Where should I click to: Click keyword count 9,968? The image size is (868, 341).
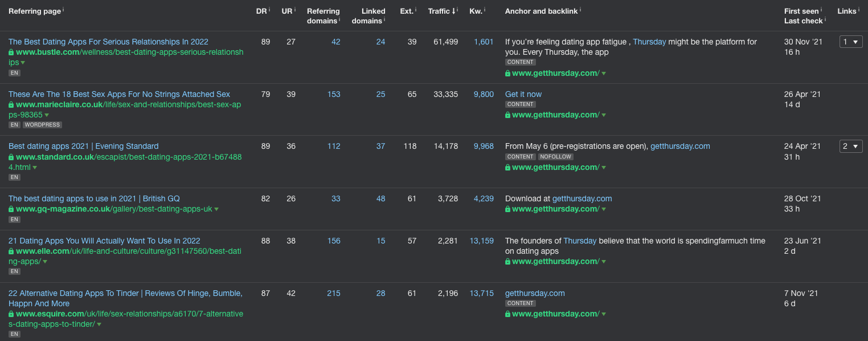point(484,146)
